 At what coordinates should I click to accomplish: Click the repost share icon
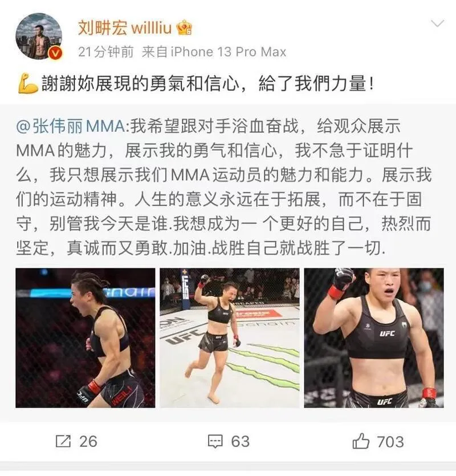(x=63, y=441)
